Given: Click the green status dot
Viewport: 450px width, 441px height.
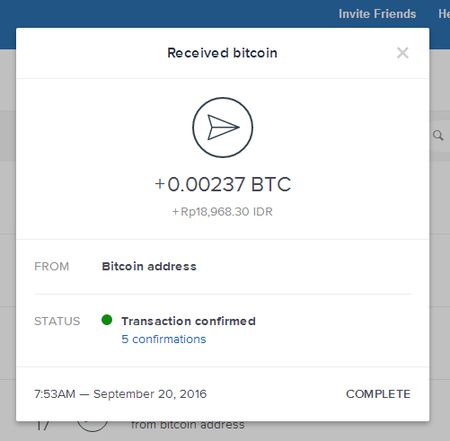Looking at the screenshot, I should click(x=107, y=320).
